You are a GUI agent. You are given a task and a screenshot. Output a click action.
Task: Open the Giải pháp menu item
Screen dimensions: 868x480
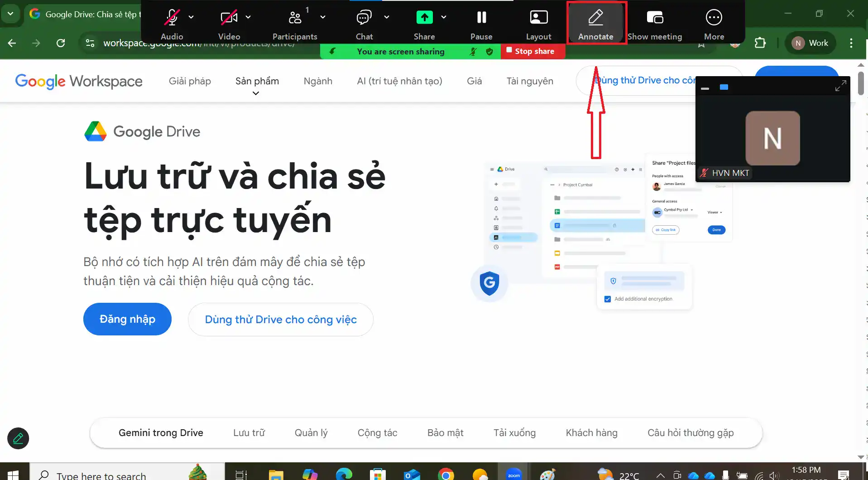click(190, 81)
